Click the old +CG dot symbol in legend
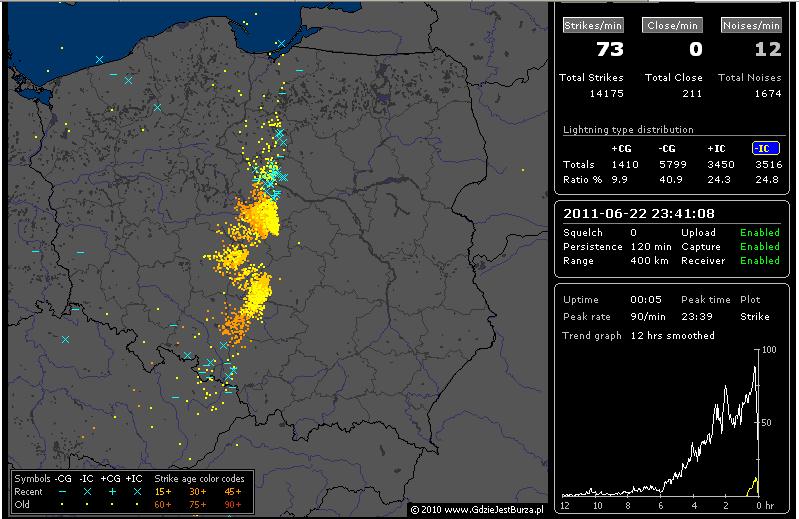The height and width of the screenshot is (519, 799). [x=112, y=504]
